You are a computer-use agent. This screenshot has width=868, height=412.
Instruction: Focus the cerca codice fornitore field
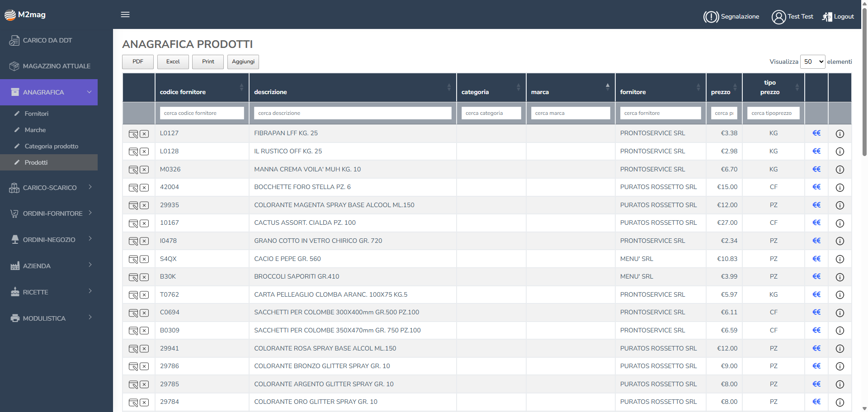202,113
